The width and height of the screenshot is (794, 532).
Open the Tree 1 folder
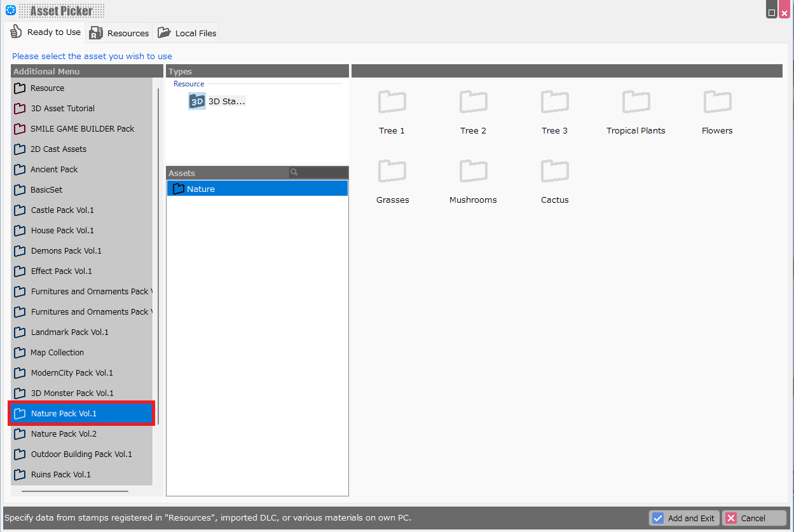tap(392, 103)
